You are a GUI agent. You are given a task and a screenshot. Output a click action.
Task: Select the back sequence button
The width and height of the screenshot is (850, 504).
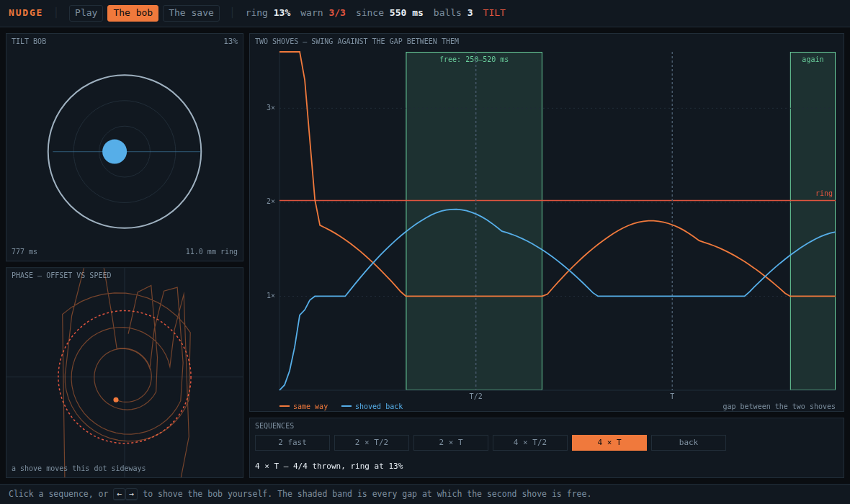pyautogui.click(x=688, y=443)
